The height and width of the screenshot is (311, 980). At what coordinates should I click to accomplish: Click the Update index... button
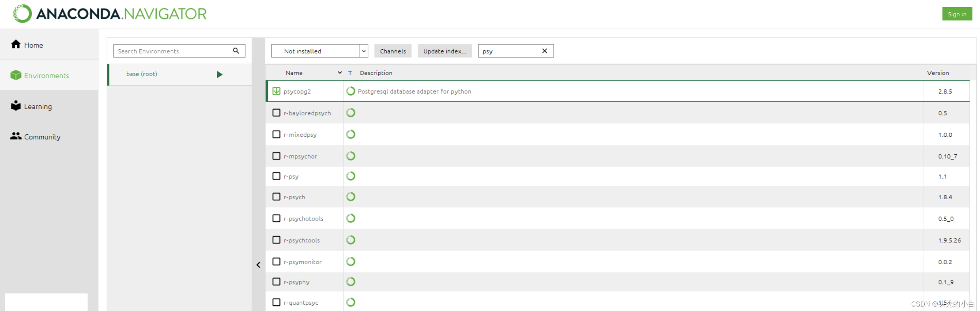444,51
